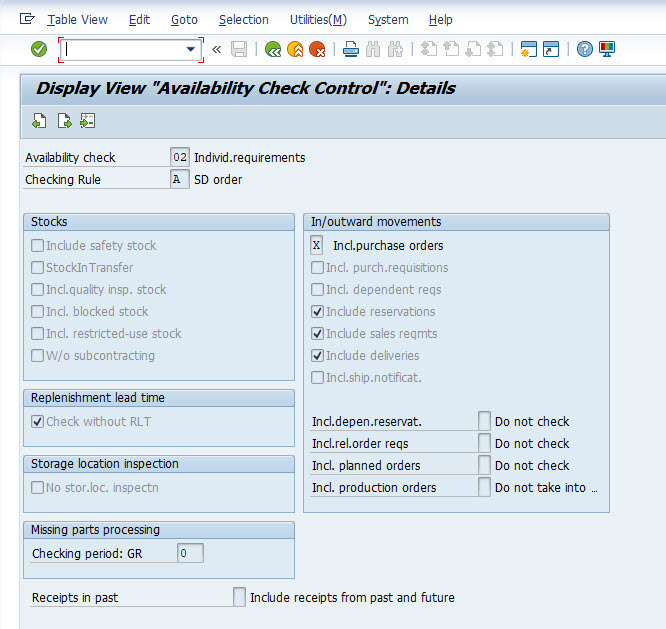Click the Receipts in past field
Screen dimensions: 666x629
point(239,597)
